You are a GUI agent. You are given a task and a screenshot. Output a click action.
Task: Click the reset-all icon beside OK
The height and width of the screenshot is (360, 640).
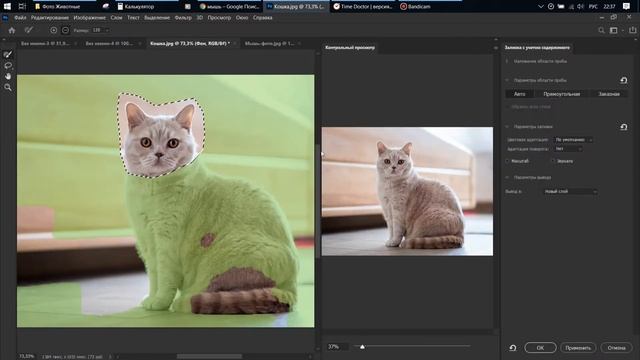[x=513, y=348]
